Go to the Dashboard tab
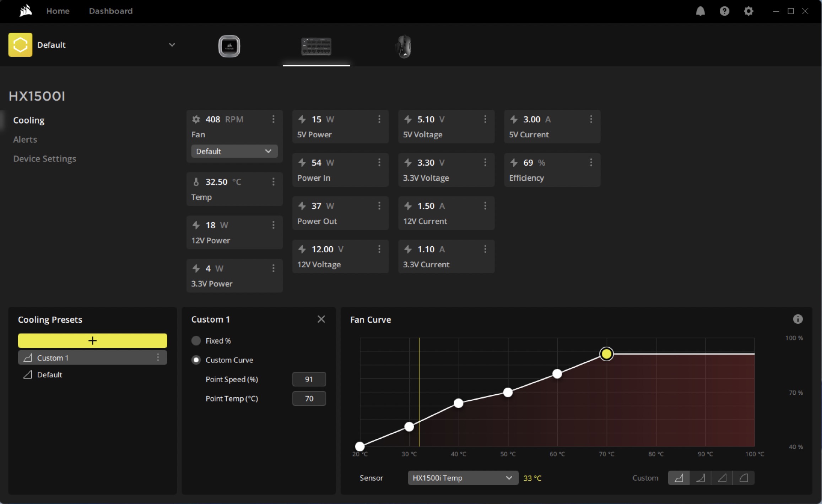This screenshot has height=504, width=822. 110,11
